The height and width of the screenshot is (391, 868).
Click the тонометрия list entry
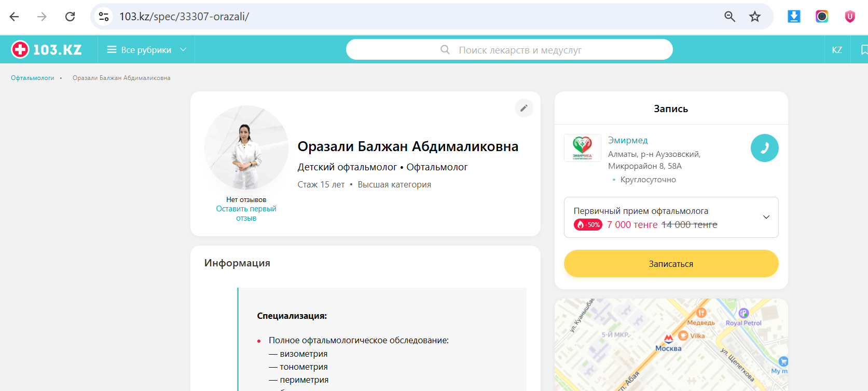coord(298,367)
